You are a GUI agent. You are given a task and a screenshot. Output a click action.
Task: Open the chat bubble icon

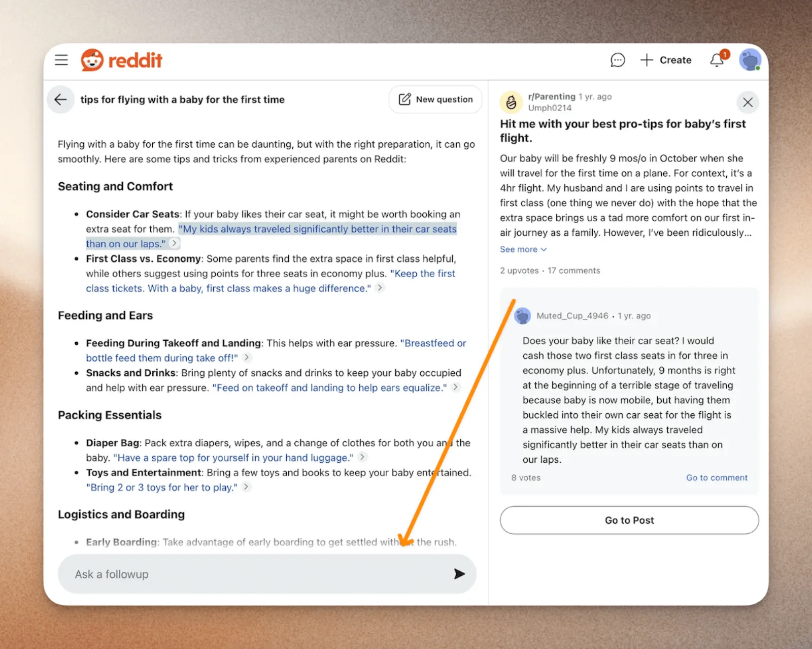pyautogui.click(x=617, y=60)
